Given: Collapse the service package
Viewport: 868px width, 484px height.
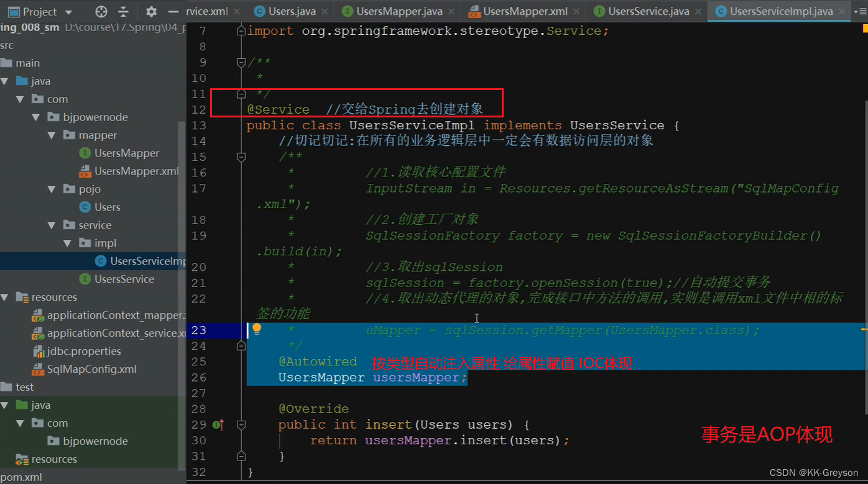Looking at the screenshot, I should [52, 226].
